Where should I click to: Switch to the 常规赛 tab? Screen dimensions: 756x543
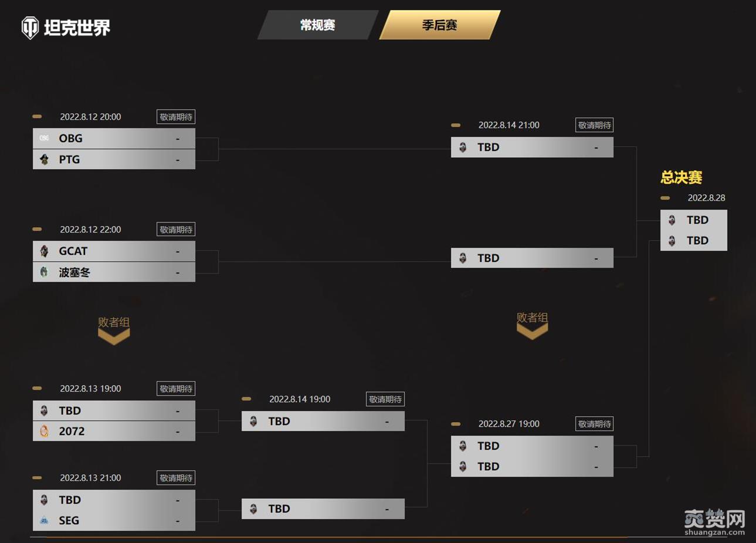[x=317, y=25]
